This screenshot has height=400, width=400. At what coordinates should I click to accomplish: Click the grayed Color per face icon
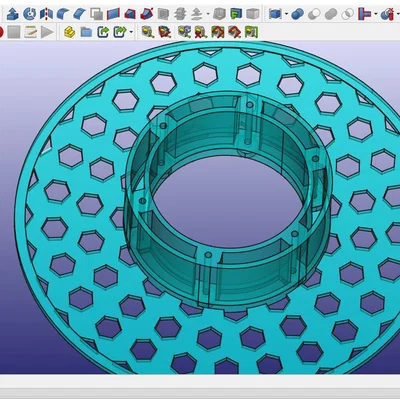[x=252, y=14]
